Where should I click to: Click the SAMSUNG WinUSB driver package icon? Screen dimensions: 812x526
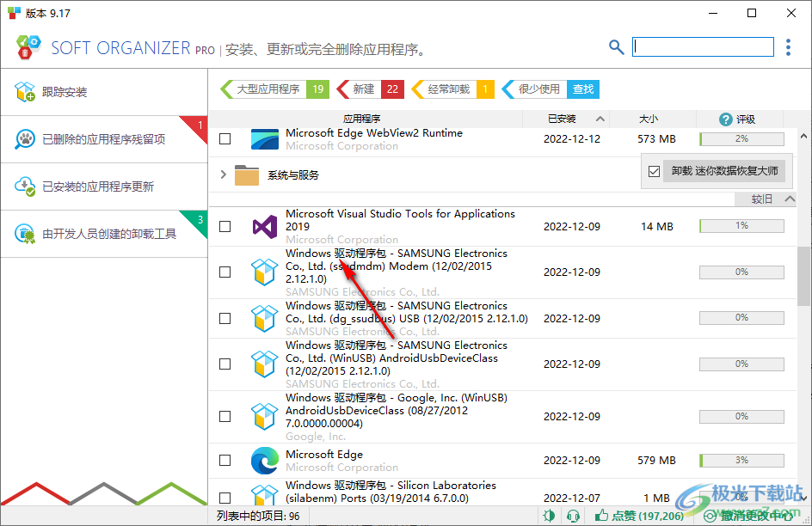point(265,364)
